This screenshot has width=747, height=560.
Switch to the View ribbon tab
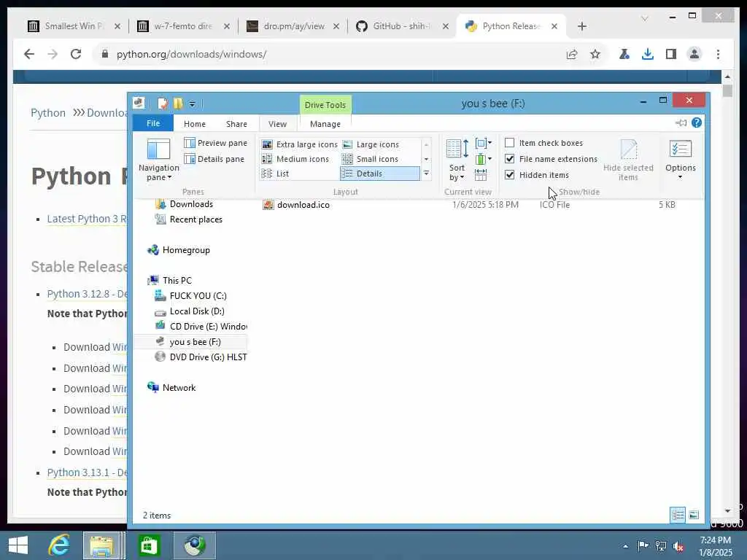pyautogui.click(x=277, y=124)
